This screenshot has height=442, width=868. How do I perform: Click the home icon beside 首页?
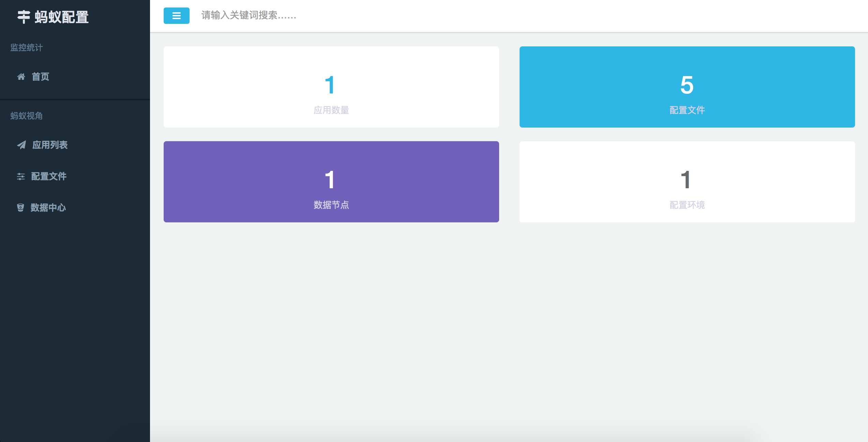[x=21, y=77]
